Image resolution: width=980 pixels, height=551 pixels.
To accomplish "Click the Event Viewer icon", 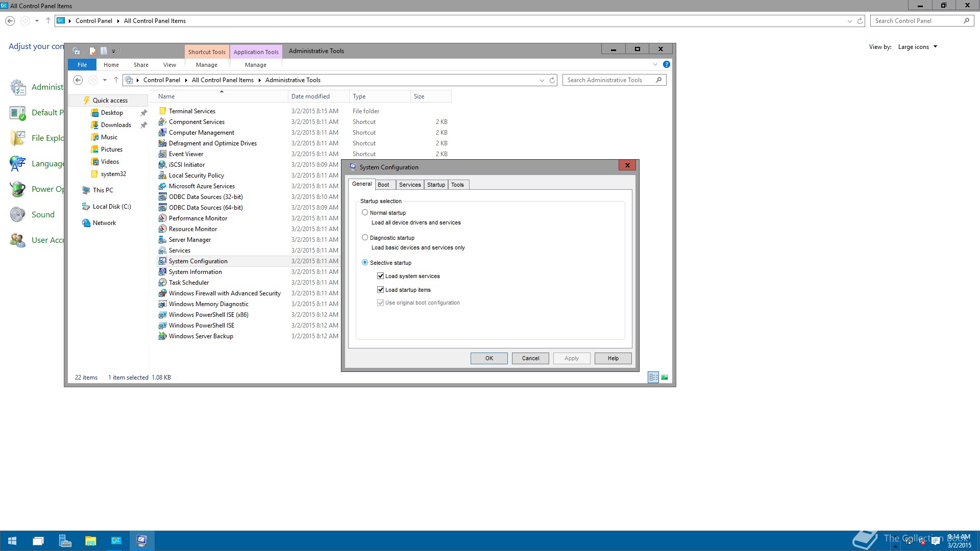I will 162,154.
